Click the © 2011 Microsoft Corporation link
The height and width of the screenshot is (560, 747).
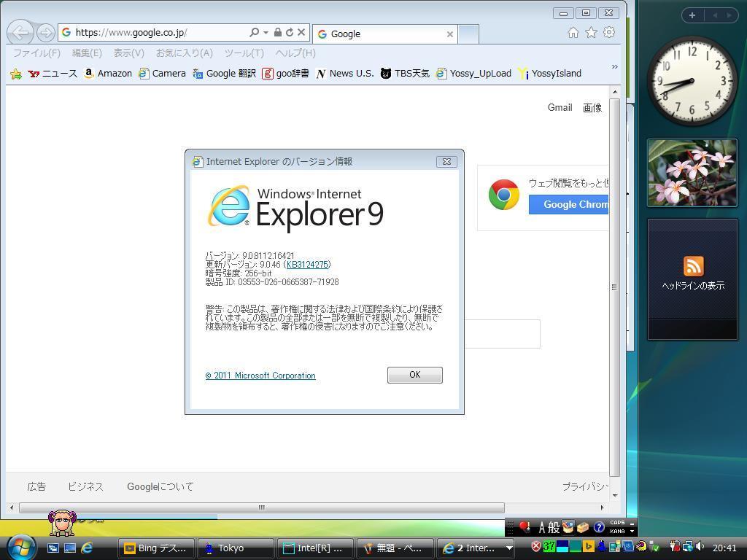pyautogui.click(x=260, y=376)
